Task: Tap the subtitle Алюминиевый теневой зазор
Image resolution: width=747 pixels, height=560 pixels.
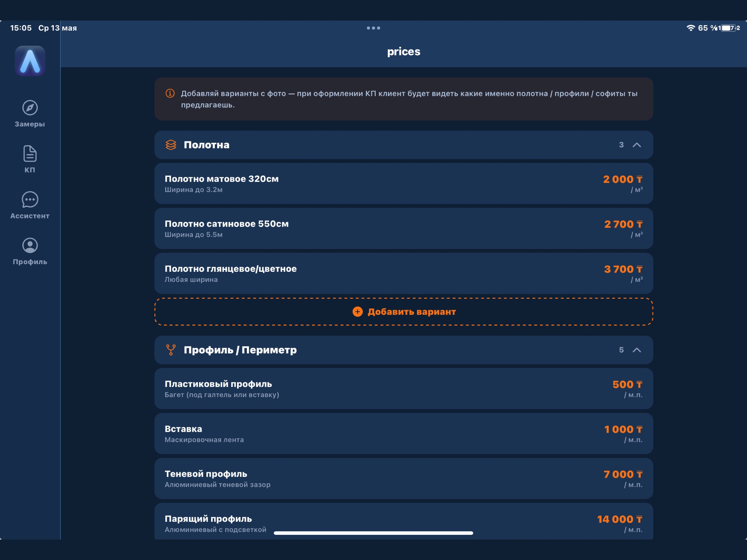Action: pos(217,485)
